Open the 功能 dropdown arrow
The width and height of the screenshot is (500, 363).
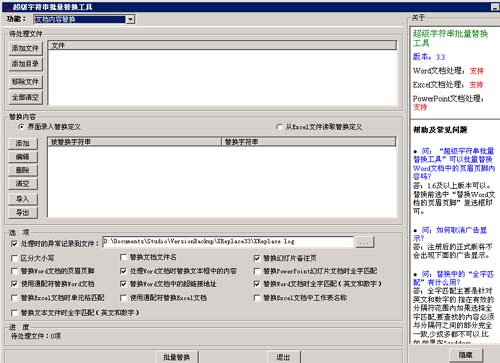pyautogui.click(x=130, y=19)
